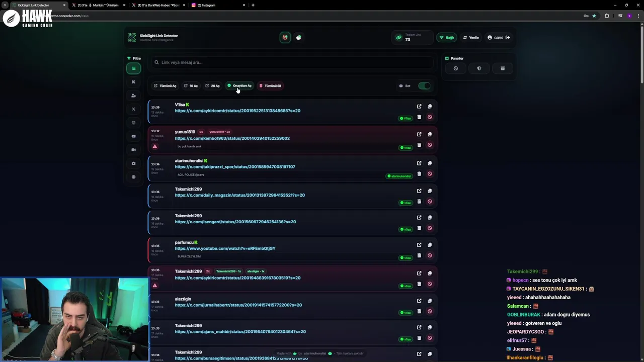Copy parfumcu row link
This screenshot has width=644, height=362.
pyautogui.click(x=430, y=245)
